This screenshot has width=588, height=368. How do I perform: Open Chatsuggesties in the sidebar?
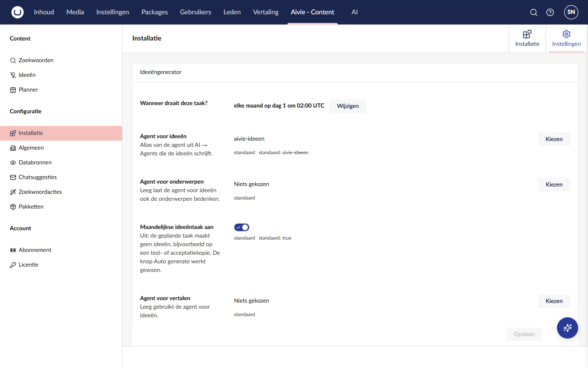pos(61,177)
